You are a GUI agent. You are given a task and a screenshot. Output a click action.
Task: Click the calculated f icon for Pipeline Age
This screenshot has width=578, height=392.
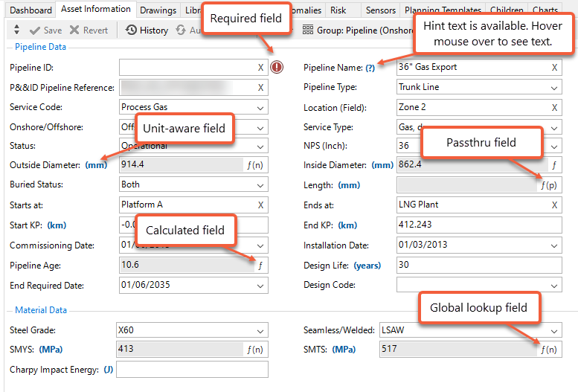point(260,264)
